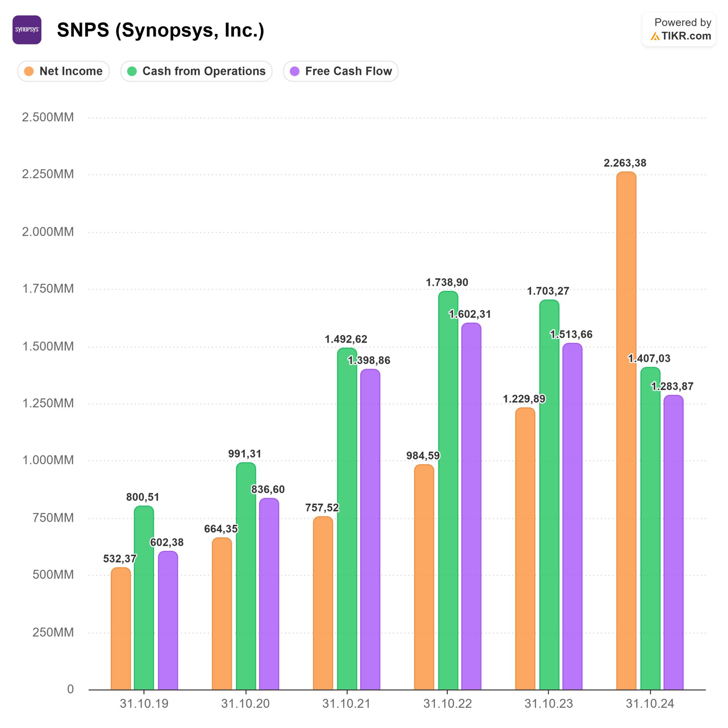Click the purple Free Cash Flow dot
The height and width of the screenshot is (728, 728).
coord(295,71)
